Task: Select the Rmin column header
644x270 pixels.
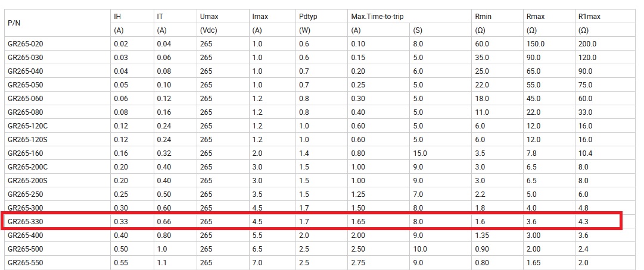Action: [483, 17]
